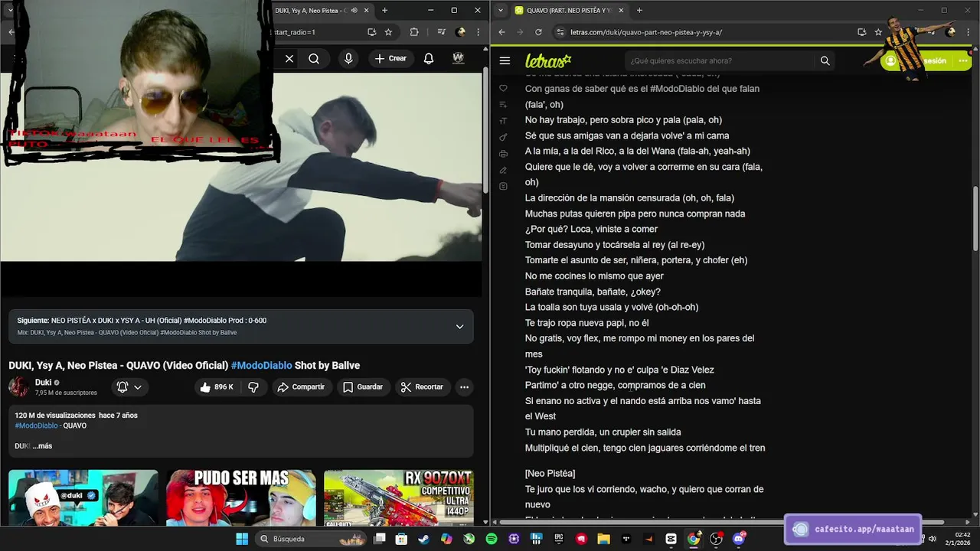Viewport: 980px width, 551px height.
Task: Open Epic Games from the taskbar
Action: [558, 539]
